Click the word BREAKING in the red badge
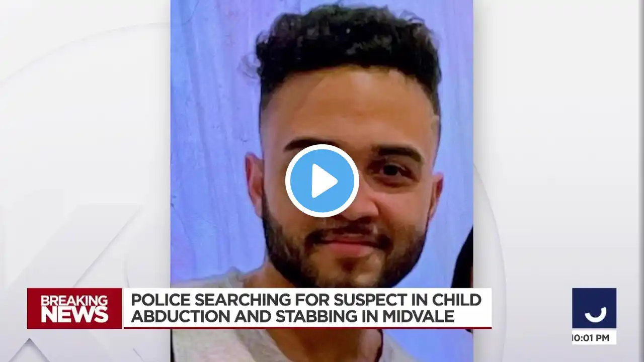Image resolution: width=644 pixels, height=362 pixels. click(x=74, y=301)
